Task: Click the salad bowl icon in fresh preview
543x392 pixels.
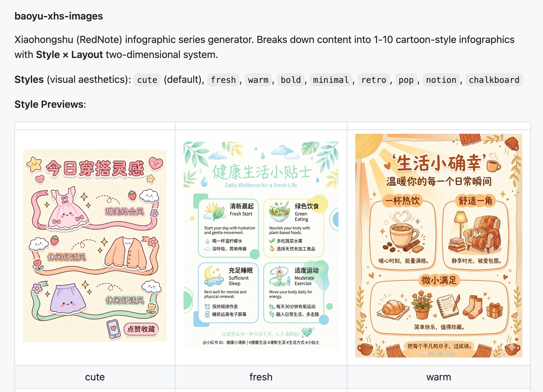Action: (279, 212)
